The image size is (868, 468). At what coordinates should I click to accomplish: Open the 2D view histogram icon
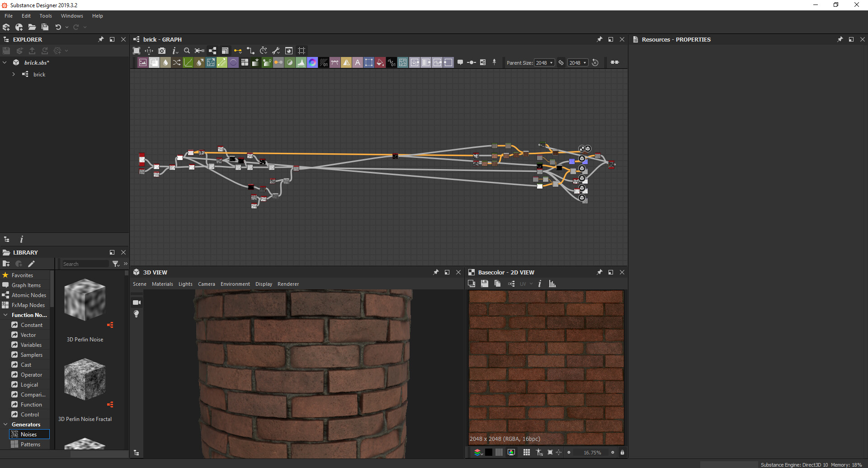tap(552, 284)
